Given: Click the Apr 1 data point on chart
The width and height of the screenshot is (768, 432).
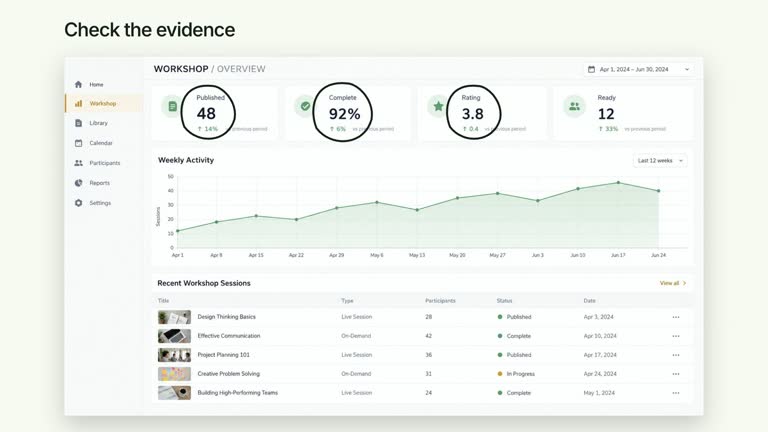Looking at the screenshot, I should pos(177,231).
